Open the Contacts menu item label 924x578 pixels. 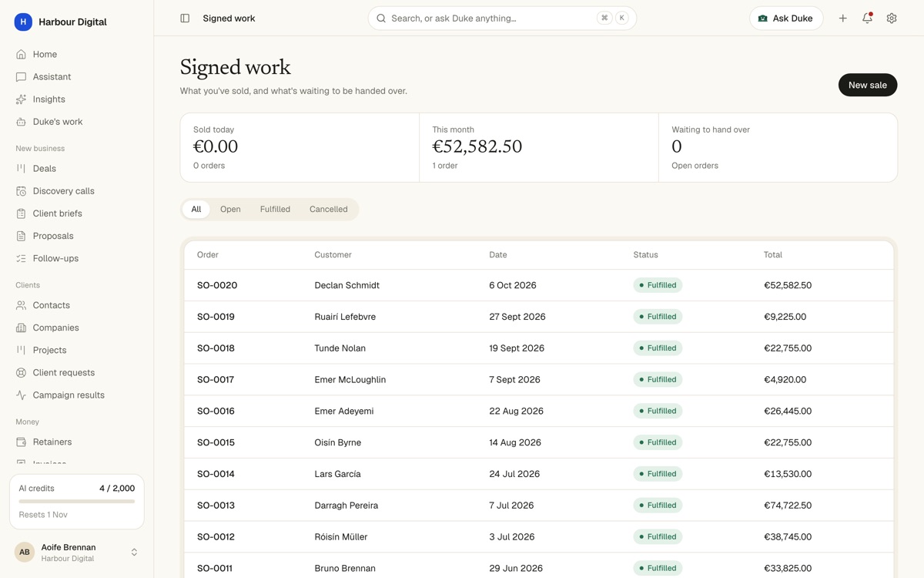pyautogui.click(x=52, y=305)
